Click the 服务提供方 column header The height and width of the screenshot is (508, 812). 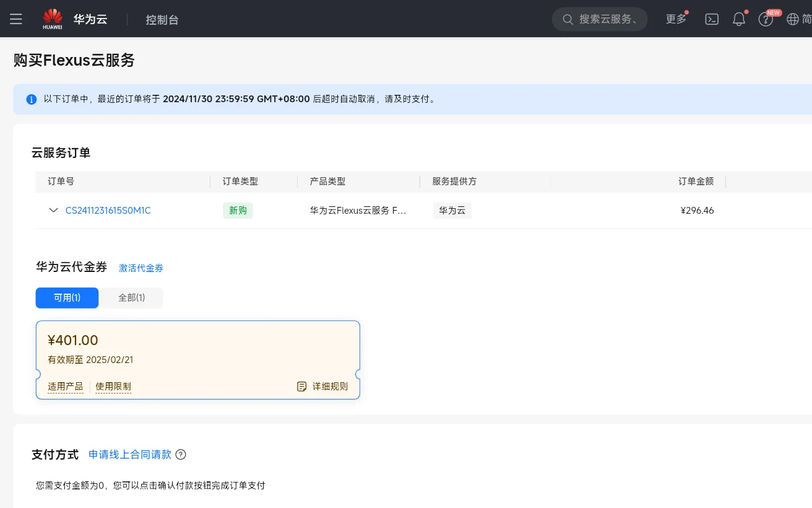pos(454,182)
